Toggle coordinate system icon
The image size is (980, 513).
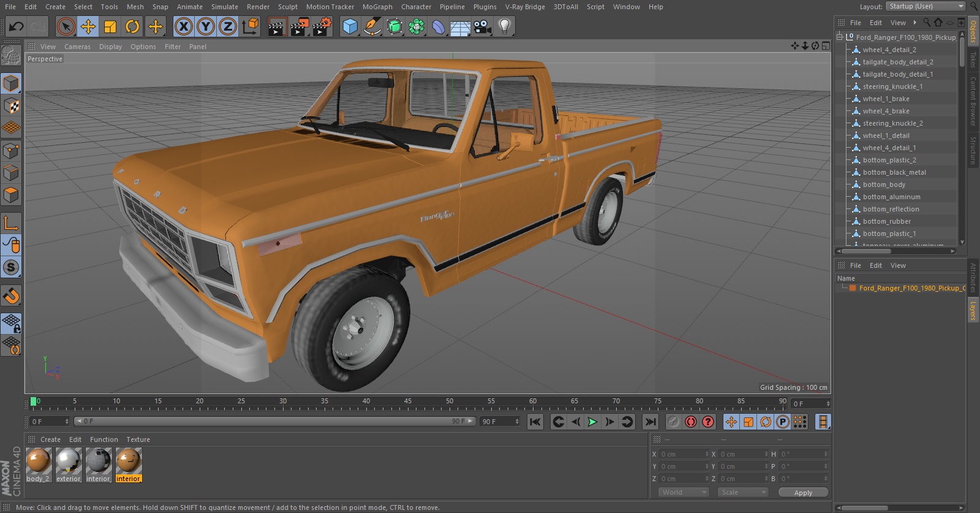pyautogui.click(x=251, y=26)
